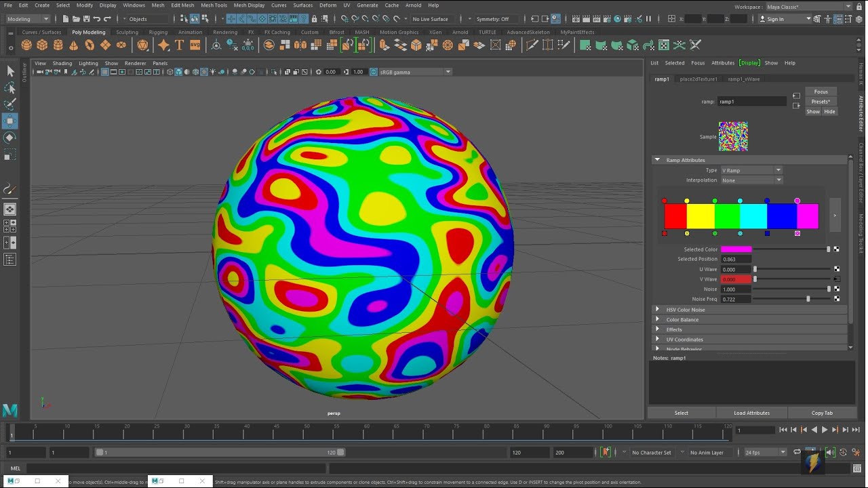Create a polygon cube from the shelf

pos(42,45)
